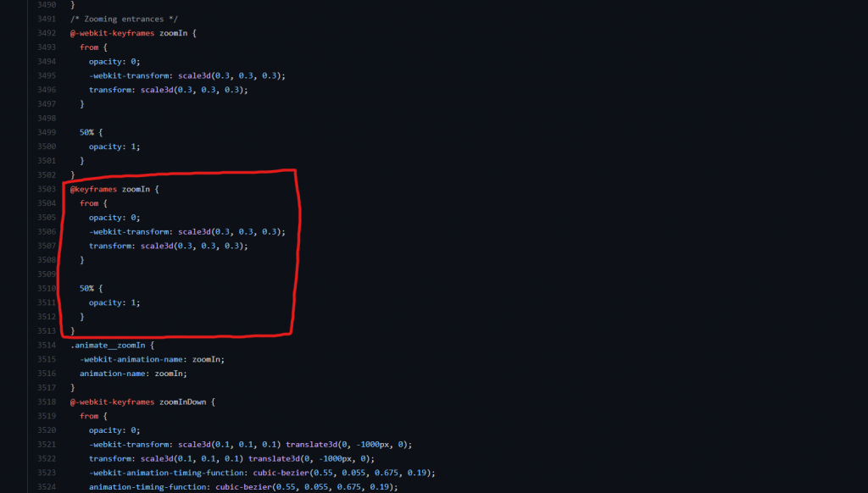Click line number 3509 inside red box
Image resolution: width=868 pixels, height=493 pixels.
tap(47, 274)
